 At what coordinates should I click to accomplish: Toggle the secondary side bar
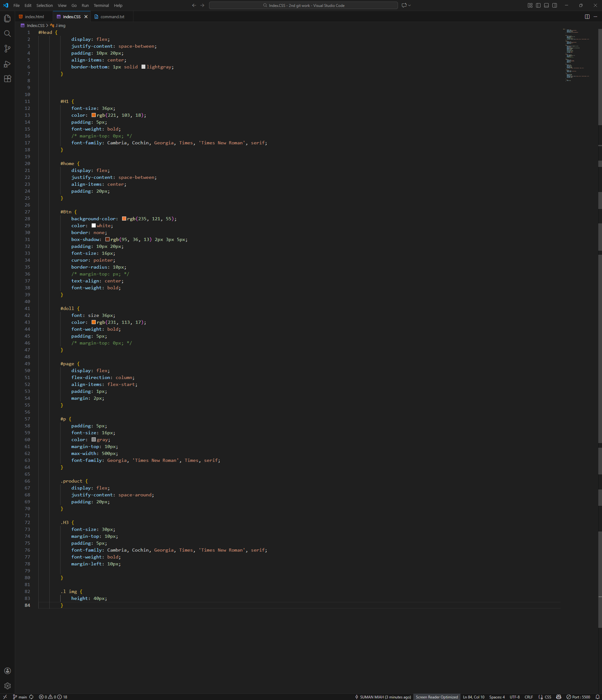pyautogui.click(x=555, y=5)
